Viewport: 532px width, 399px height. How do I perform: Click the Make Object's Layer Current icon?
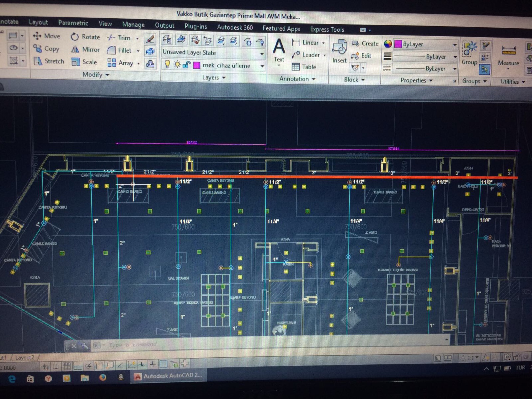coord(181,40)
